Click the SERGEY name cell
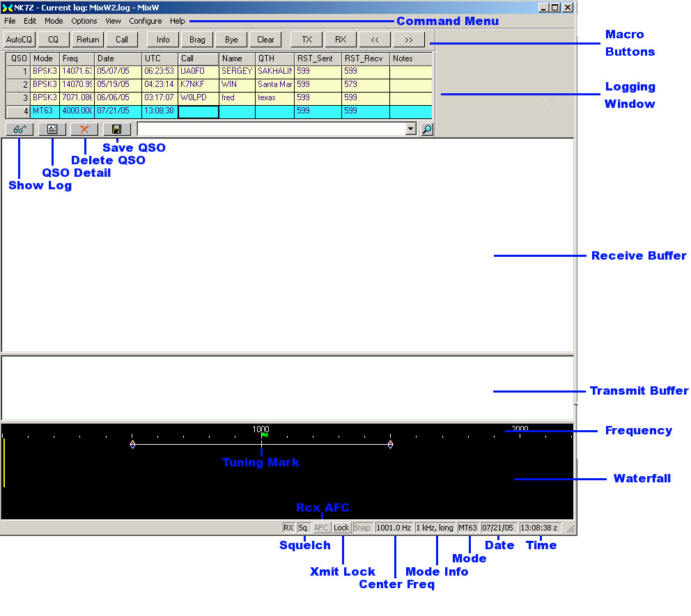The height and width of the screenshot is (616, 691). click(x=237, y=71)
